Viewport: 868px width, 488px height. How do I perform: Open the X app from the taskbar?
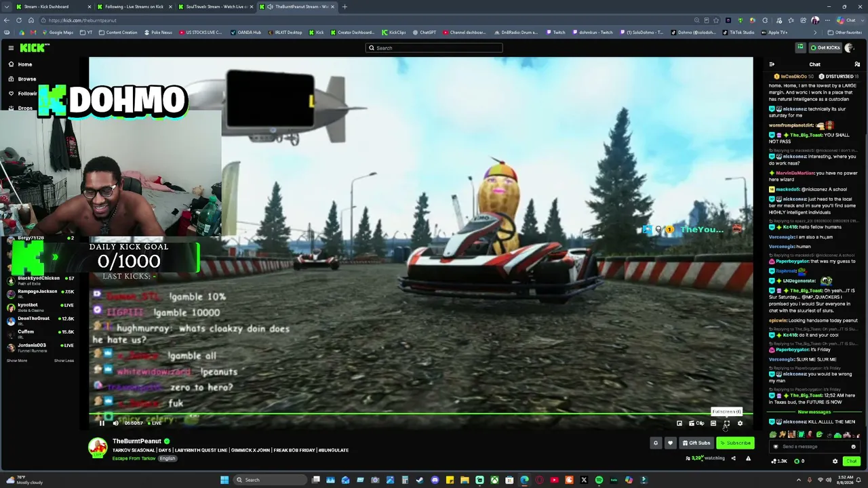584,480
